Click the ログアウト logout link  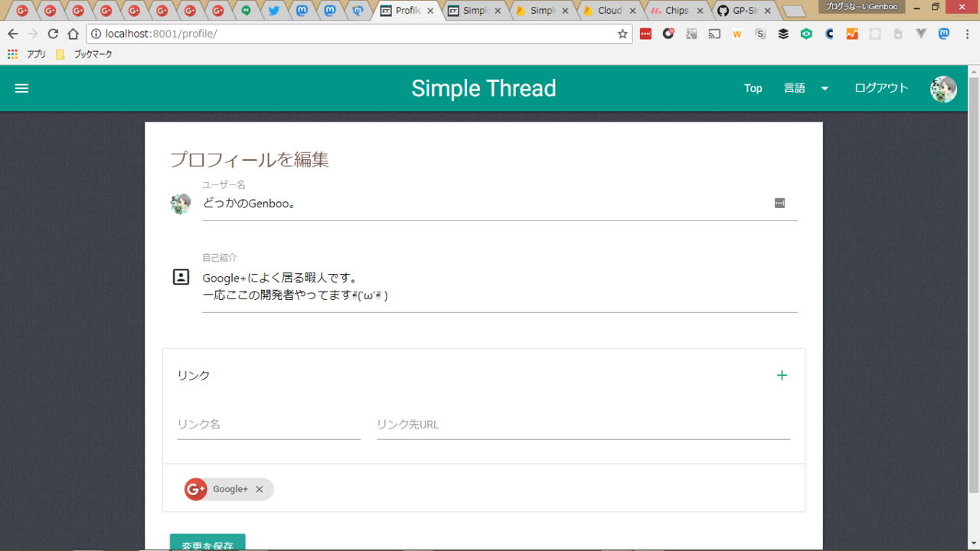[x=881, y=88]
